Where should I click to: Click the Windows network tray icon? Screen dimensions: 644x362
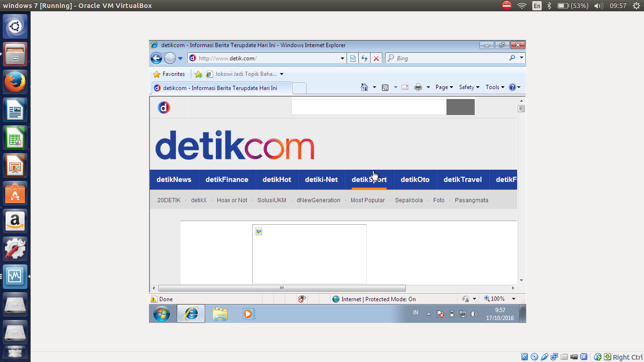tap(463, 314)
